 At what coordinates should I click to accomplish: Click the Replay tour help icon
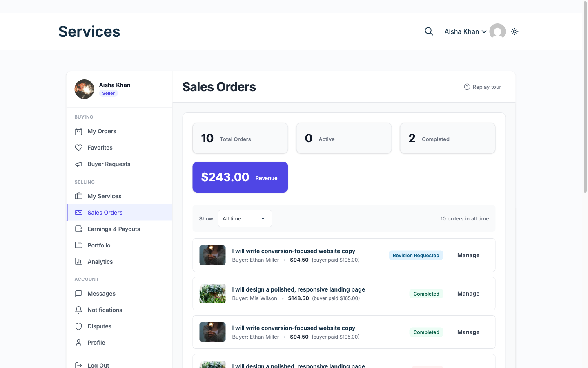pyautogui.click(x=467, y=87)
